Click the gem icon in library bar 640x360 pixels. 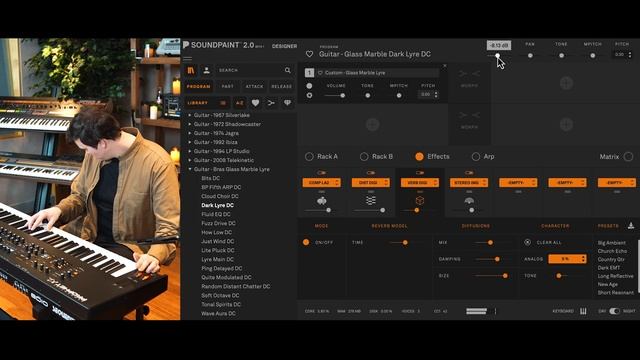click(x=287, y=103)
